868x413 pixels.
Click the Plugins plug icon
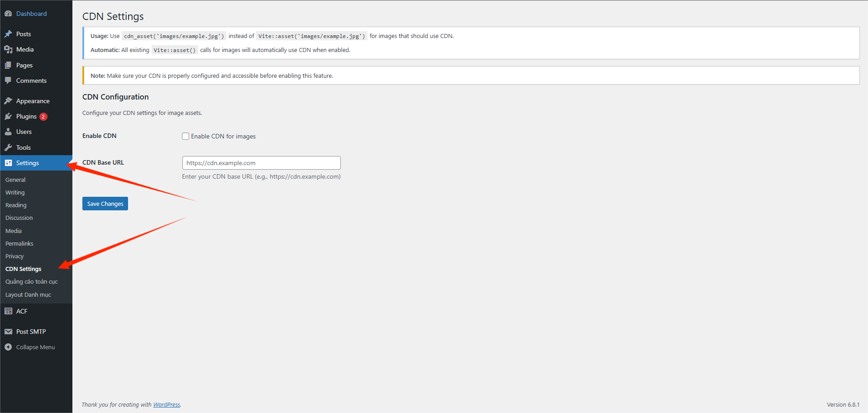pyautogui.click(x=8, y=116)
